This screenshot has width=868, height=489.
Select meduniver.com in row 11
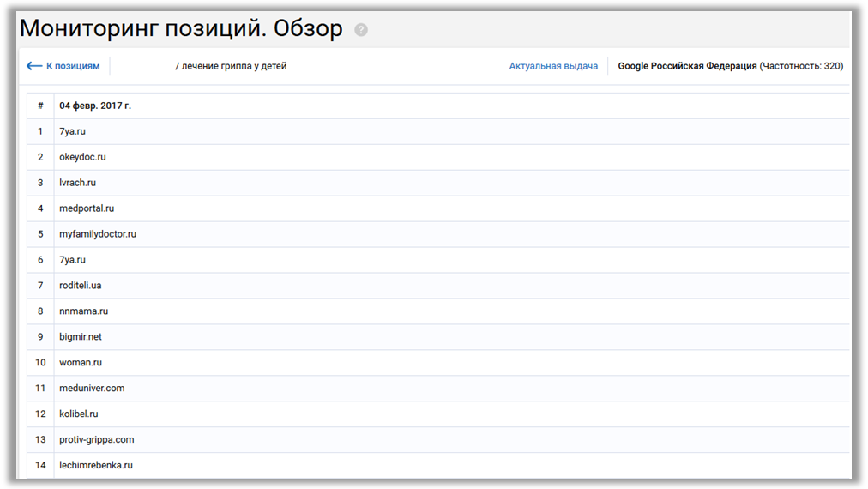pyautogui.click(x=92, y=389)
